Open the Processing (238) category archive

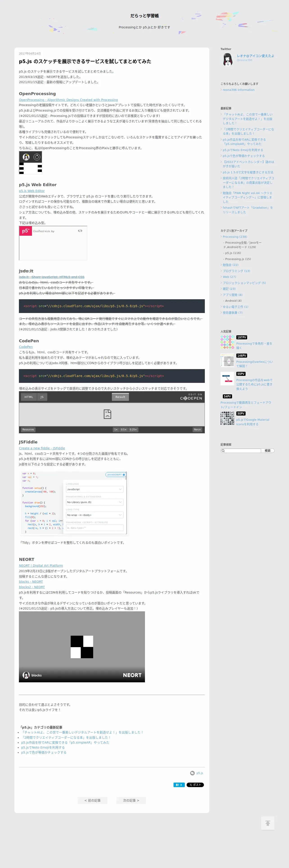coord(235,237)
